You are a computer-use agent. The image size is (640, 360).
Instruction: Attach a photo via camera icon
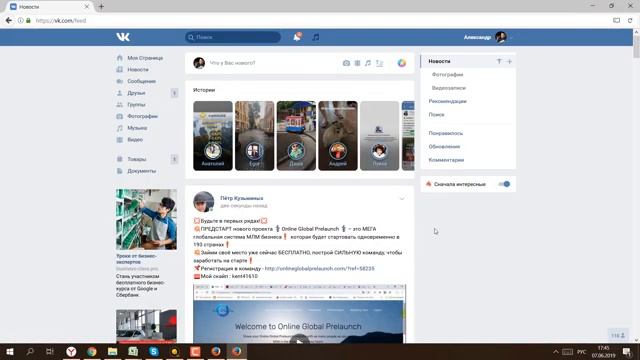click(x=346, y=63)
